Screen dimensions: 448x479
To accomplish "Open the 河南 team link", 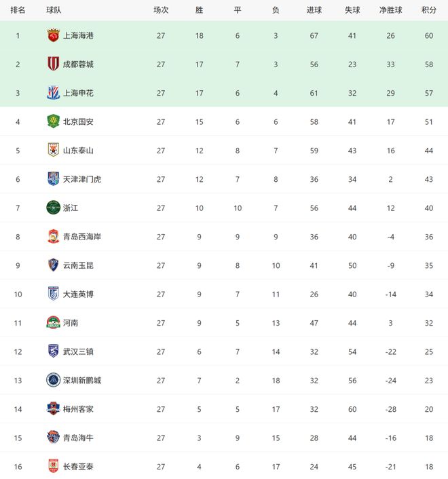I will coord(71,323).
